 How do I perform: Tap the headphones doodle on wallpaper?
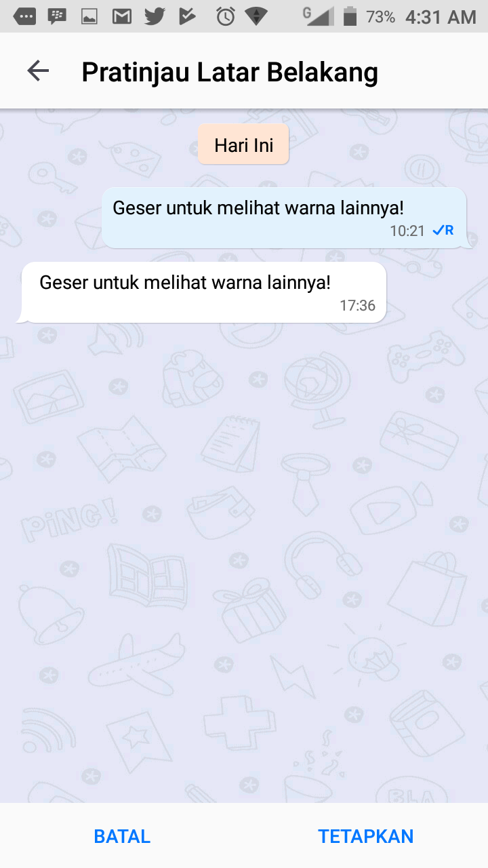pos(321,561)
